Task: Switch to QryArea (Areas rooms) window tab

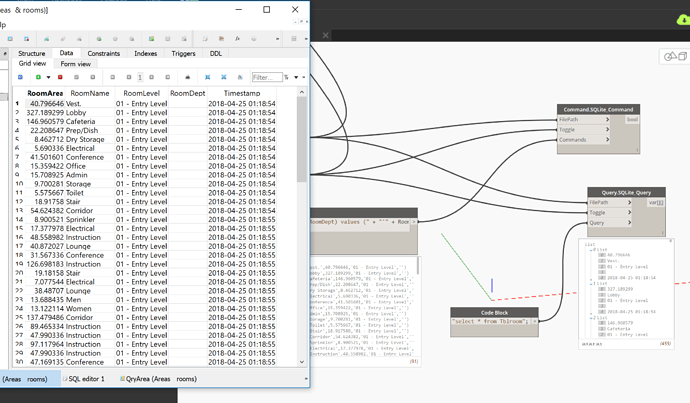Action: click(x=158, y=379)
